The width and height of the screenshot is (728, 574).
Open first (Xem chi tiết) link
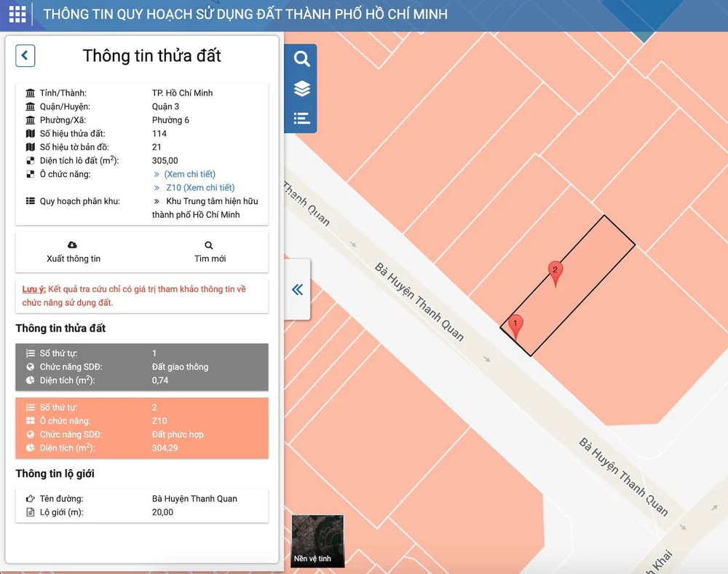189,174
